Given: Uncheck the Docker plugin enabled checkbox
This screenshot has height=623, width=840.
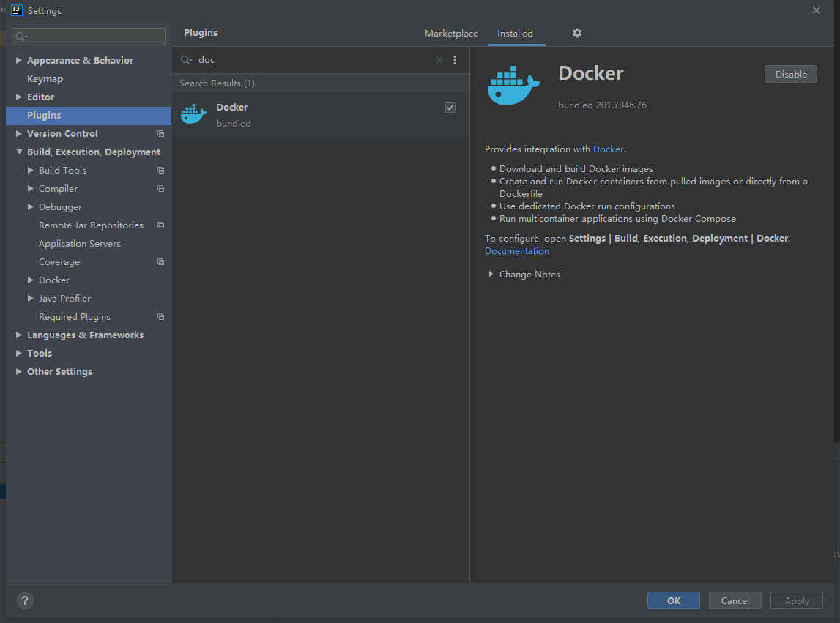Looking at the screenshot, I should coord(450,107).
